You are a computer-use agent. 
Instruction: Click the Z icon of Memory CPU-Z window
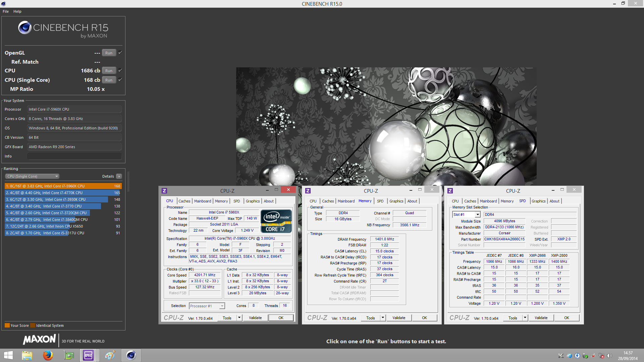tap(308, 191)
